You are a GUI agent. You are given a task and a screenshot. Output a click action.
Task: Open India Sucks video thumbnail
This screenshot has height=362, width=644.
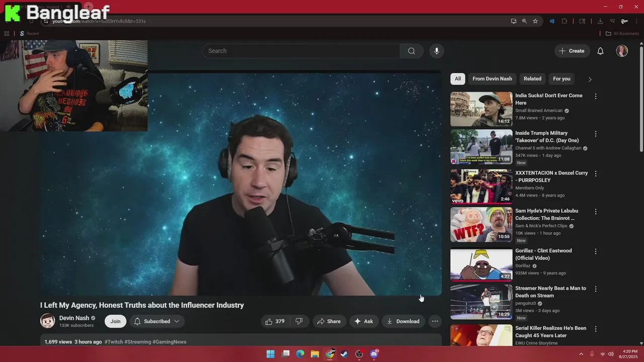click(x=481, y=109)
